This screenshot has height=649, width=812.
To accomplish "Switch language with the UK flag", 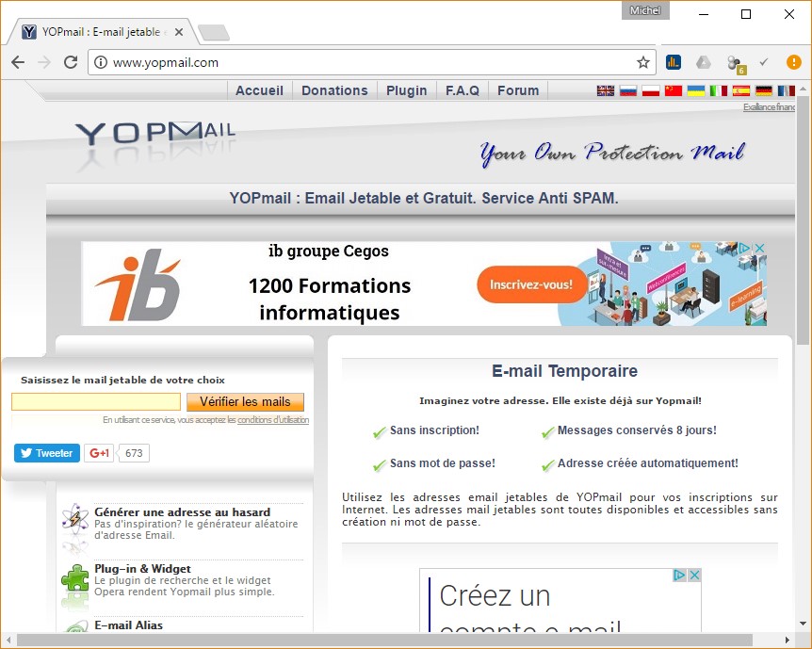I will click(x=606, y=91).
